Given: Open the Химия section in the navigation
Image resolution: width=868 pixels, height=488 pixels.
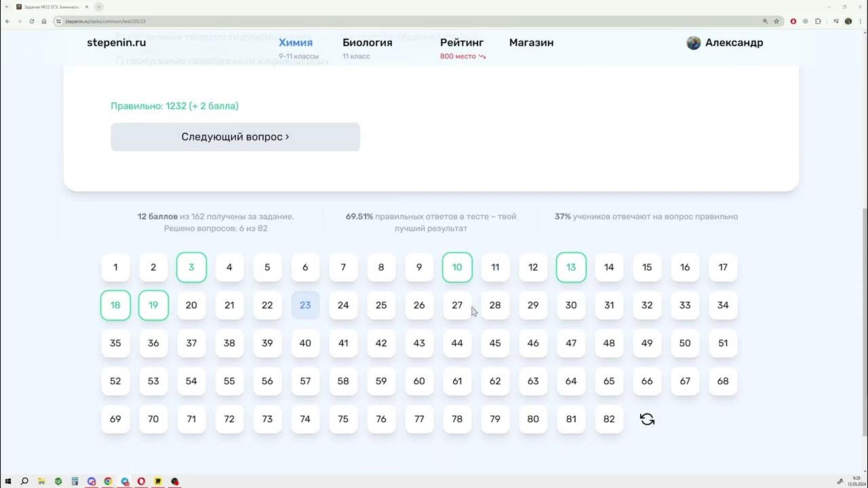Looking at the screenshot, I should click(296, 43).
